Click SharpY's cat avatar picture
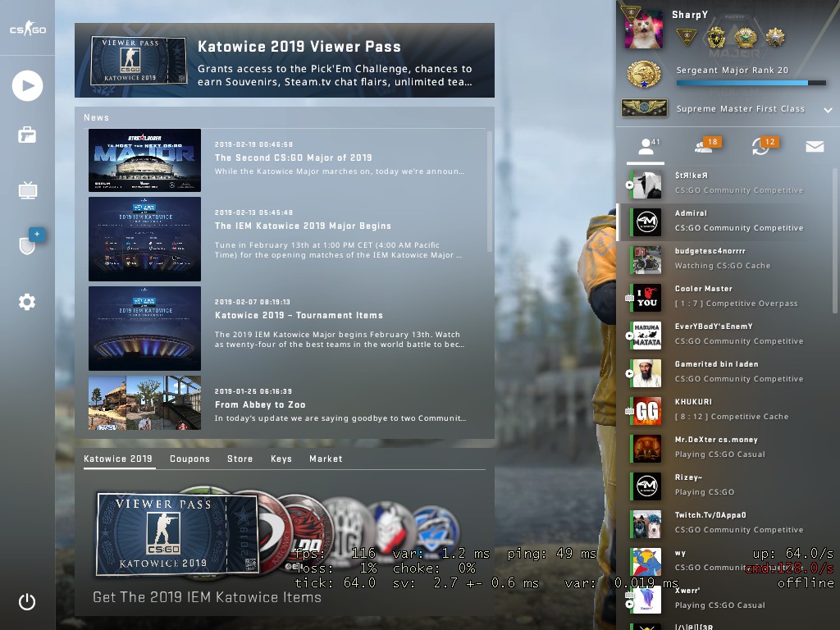This screenshot has width=840, height=630. click(644, 30)
